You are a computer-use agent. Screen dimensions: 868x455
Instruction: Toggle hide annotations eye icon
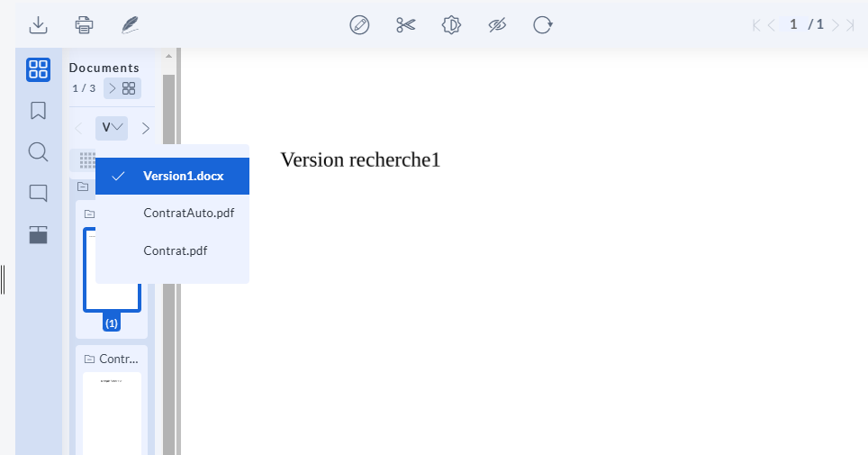point(497,25)
